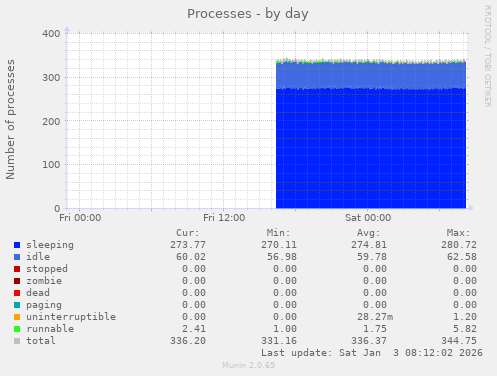Click uninterruptible average value 28.27m

tap(375, 317)
